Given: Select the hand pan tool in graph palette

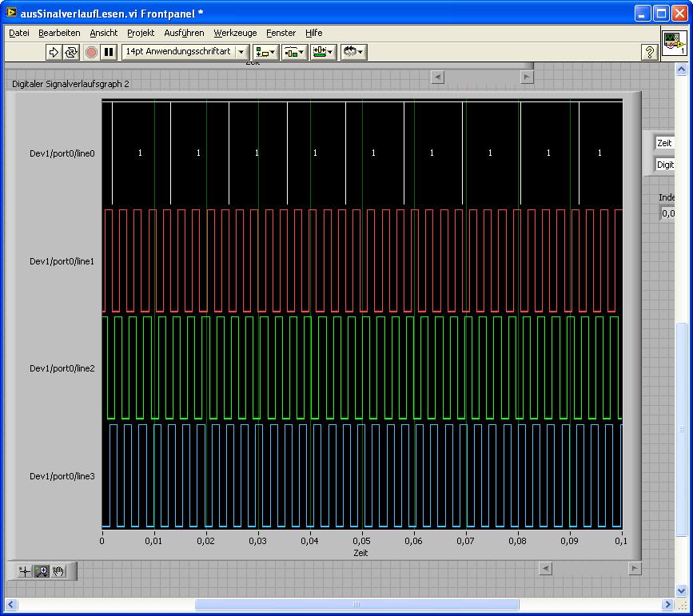Looking at the screenshot, I should (x=58, y=571).
